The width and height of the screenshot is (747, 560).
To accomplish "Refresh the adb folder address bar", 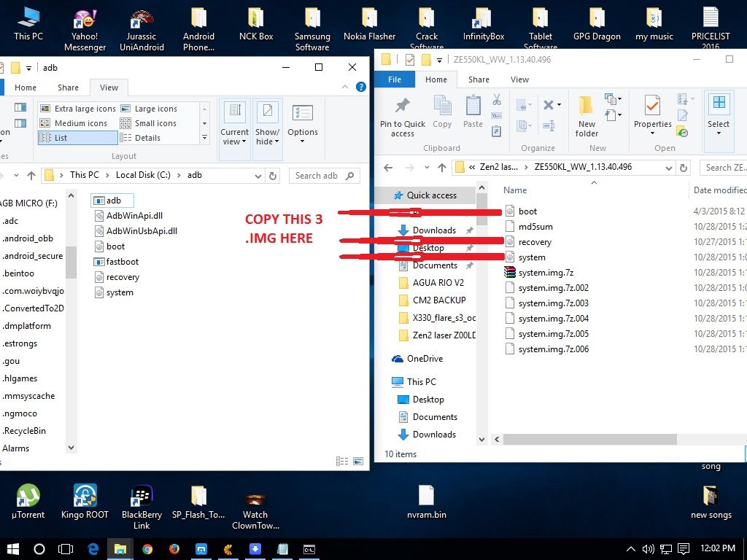I will 273,176.
